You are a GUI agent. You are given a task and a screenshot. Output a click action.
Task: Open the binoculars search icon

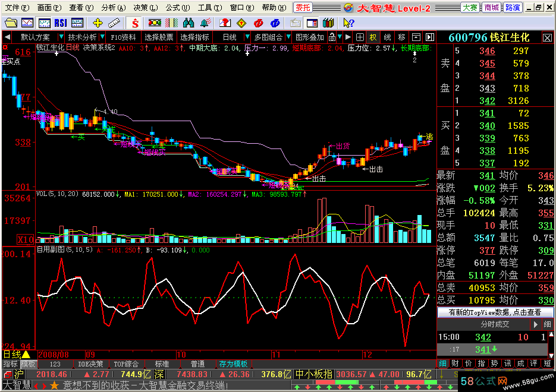189,23
